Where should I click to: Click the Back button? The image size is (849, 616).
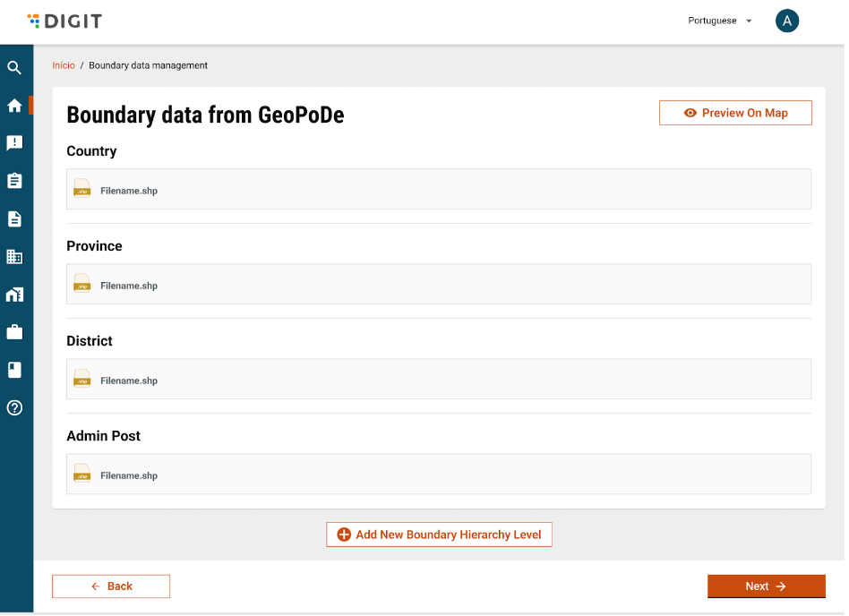tap(111, 586)
